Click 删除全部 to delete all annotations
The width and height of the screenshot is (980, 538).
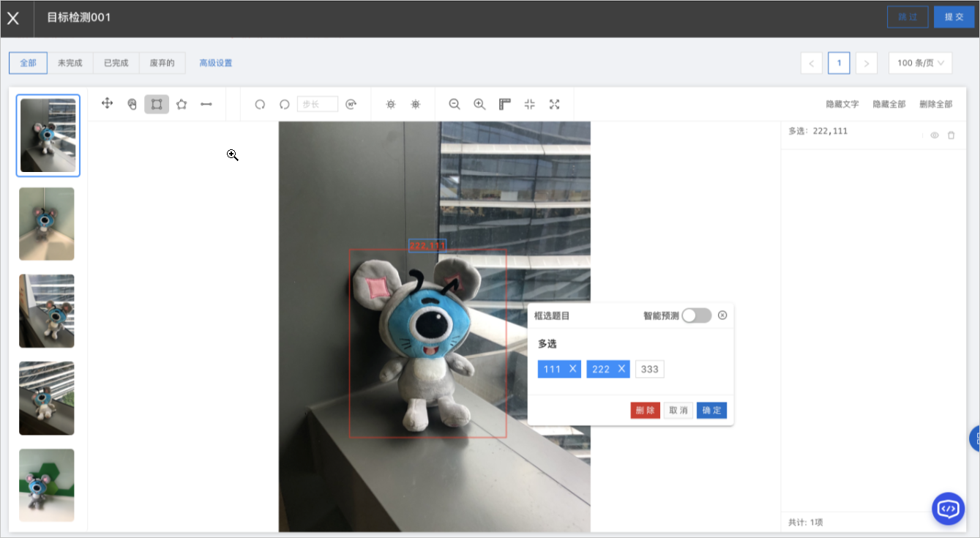click(x=936, y=105)
